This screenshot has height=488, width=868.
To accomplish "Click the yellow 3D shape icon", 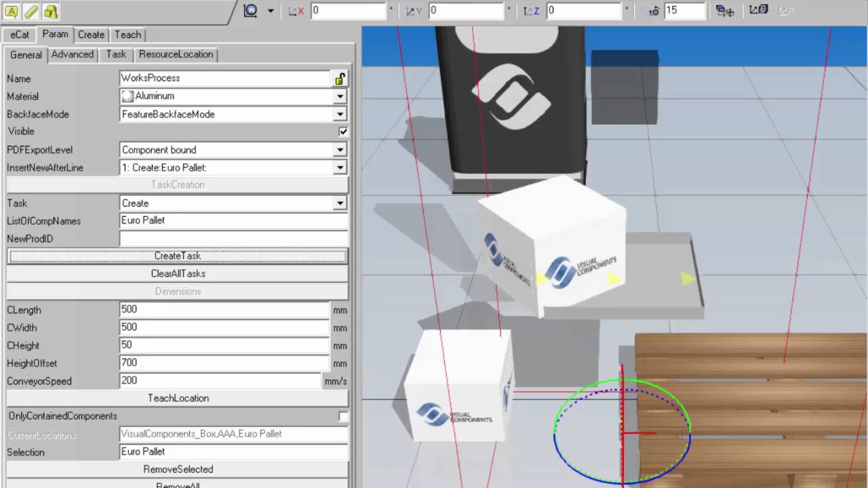I will pyautogui.click(x=51, y=11).
